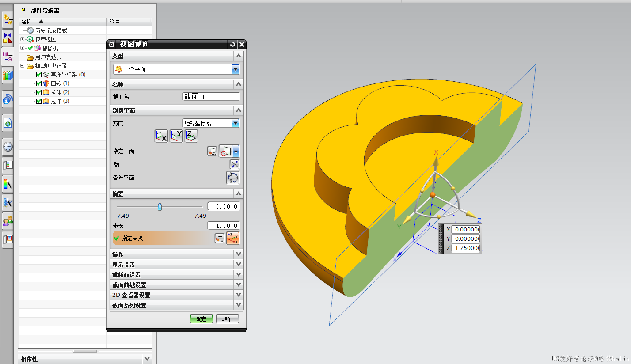Uncheck the 拉伸 (2) feature checkbox
Viewport: 631px width, 364px height.
pyautogui.click(x=39, y=92)
